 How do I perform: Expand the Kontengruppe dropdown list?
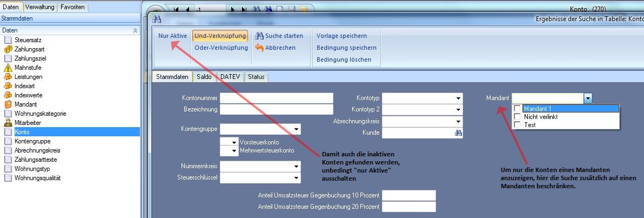[x=297, y=129]
